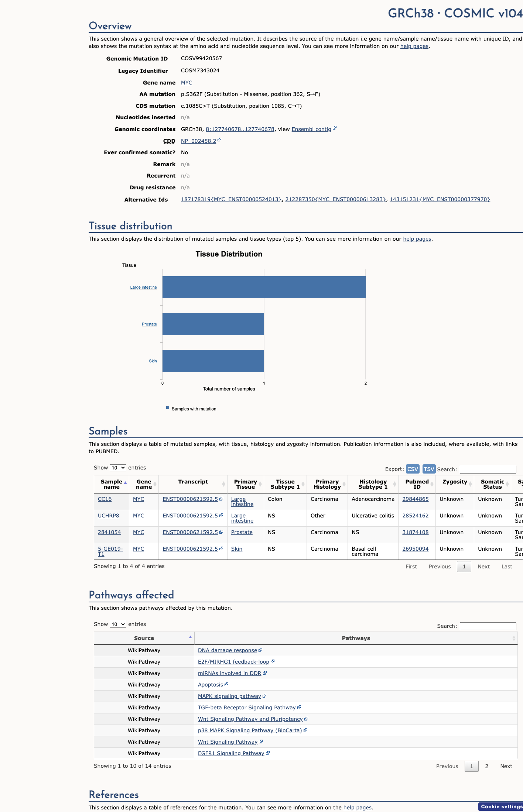Open help pages link in Tissue distribution
The height and width of the screenshot is (812, 523).
[x=417, y=239]
